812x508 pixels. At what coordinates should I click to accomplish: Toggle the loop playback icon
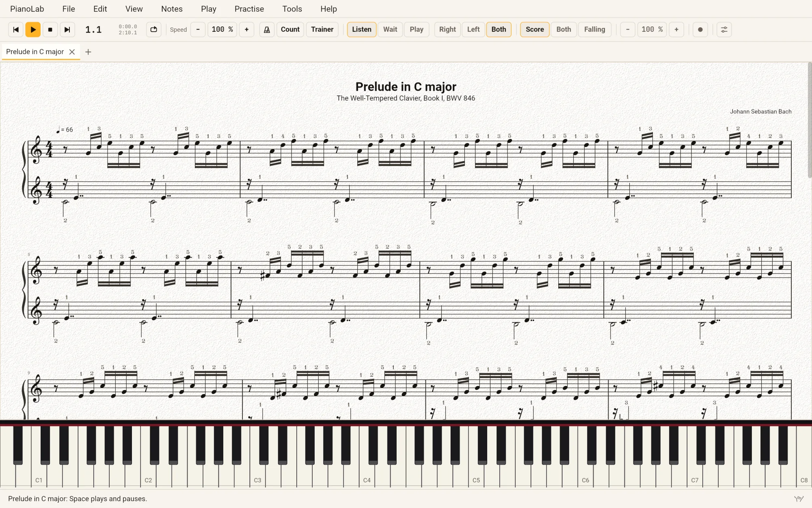[153, 29]
